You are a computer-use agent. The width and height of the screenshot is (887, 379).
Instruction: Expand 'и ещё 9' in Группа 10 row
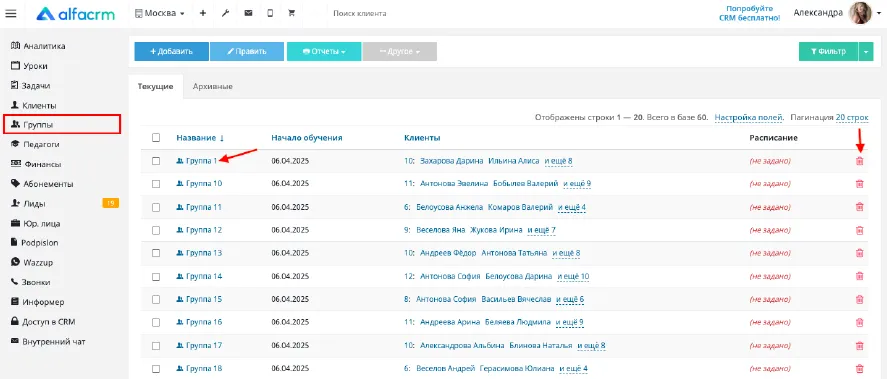pos(577,184)
